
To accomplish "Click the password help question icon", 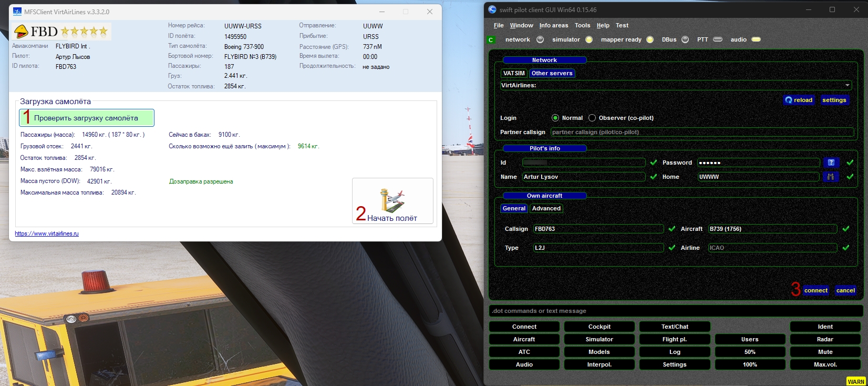I will [x=831, y=162].
